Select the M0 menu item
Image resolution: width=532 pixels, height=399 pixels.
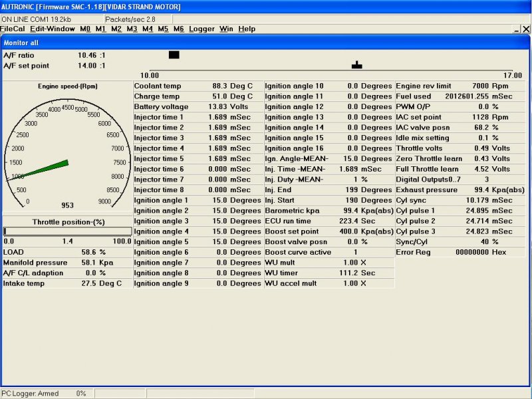click(85, 29)
